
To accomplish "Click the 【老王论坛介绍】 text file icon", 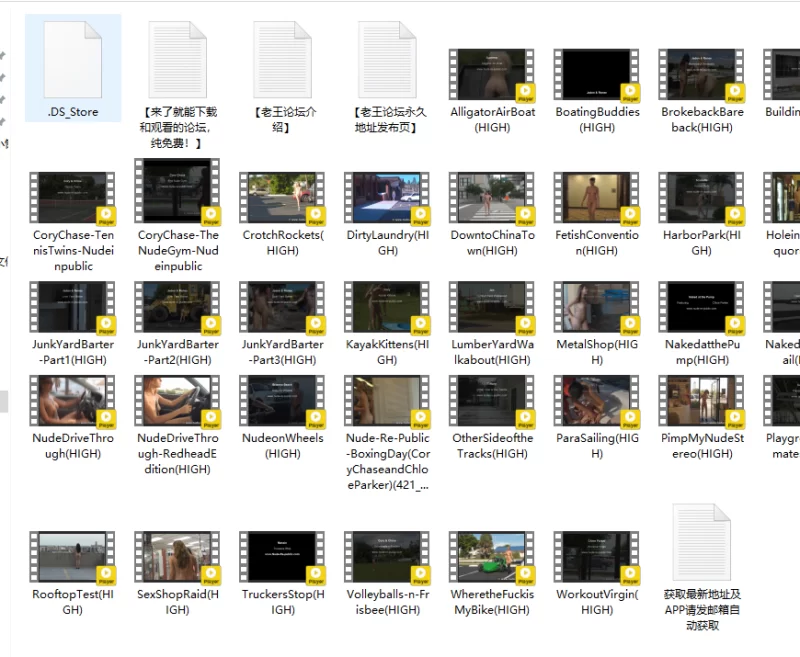I will [x=282, y=60].
